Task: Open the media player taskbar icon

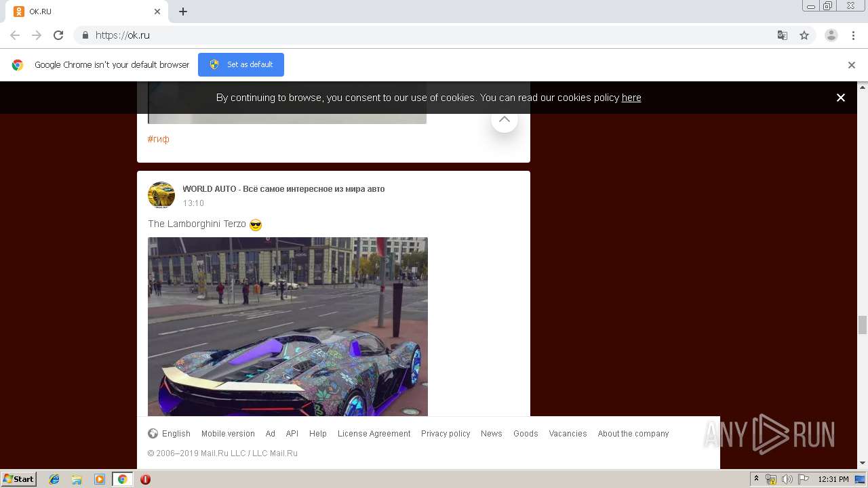Action: click(x=100, y=479)
